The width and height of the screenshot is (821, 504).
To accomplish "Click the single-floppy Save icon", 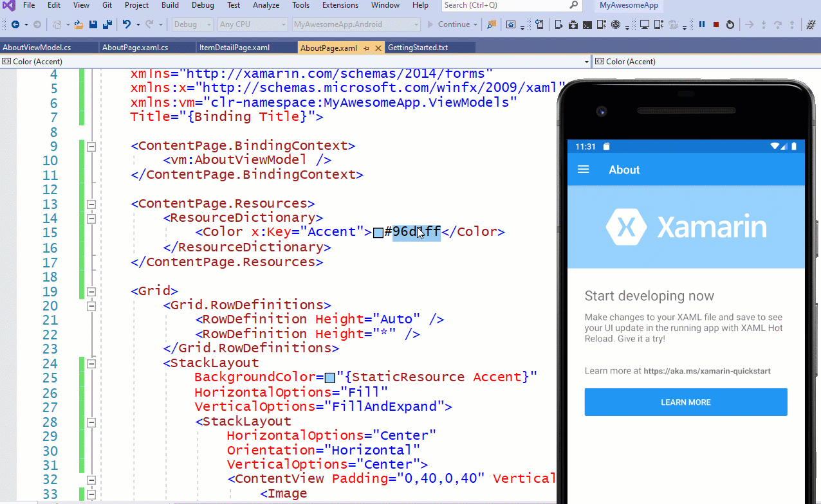I will pos(93,24).
